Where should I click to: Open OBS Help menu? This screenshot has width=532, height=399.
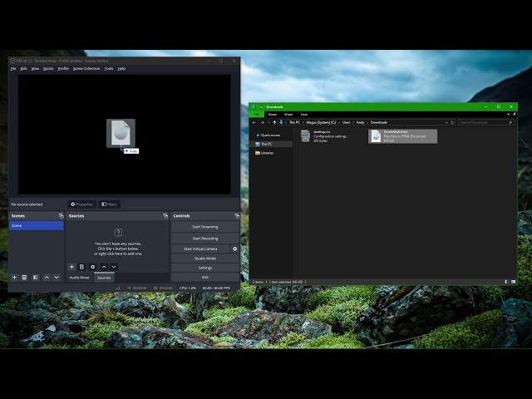coord(121,68)
